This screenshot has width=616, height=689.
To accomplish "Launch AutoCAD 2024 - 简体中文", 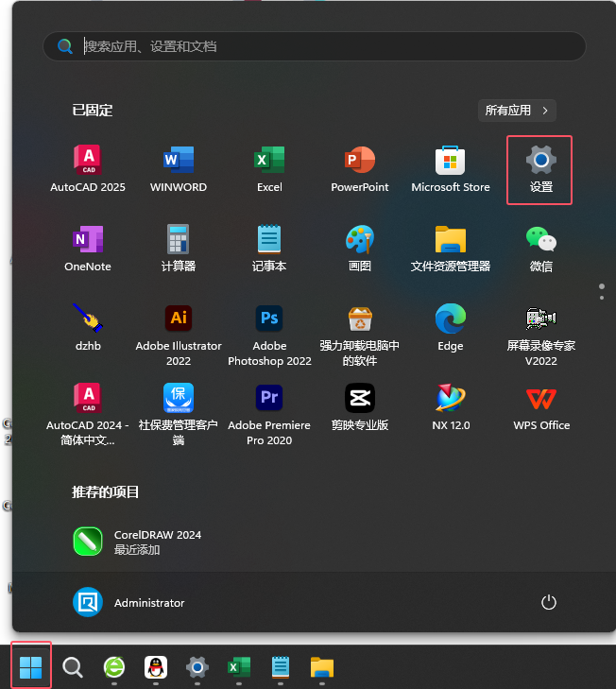I will (x=88, y=415).
